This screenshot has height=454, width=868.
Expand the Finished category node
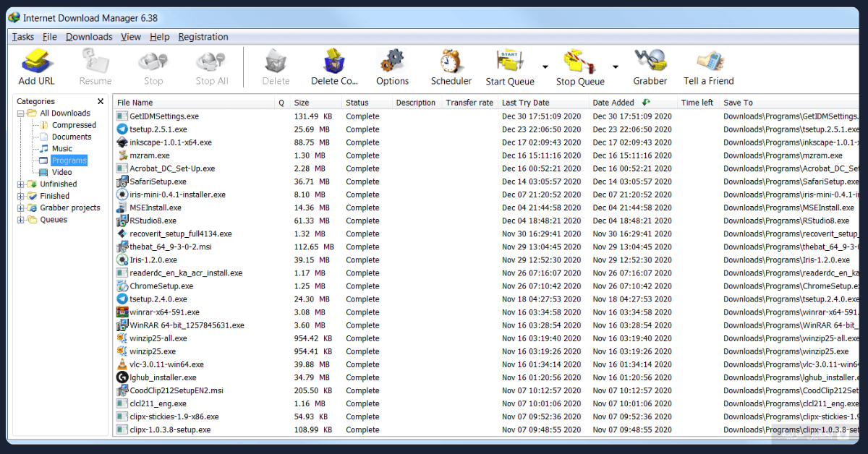[x=21, y=196]
